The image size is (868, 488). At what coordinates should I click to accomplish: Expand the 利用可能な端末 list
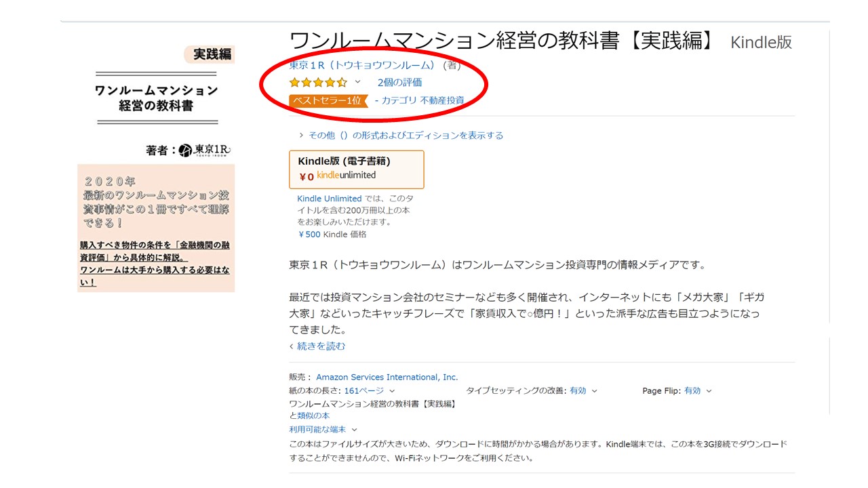pos(323,430)
